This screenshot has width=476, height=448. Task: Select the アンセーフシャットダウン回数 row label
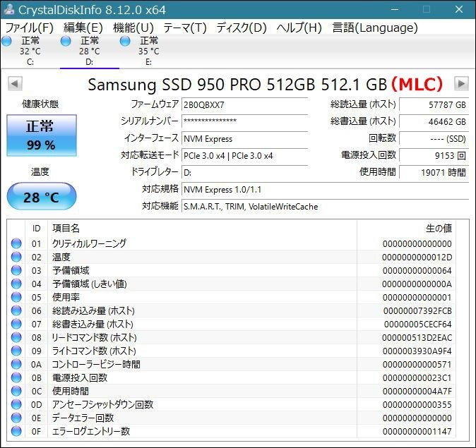(x=102, y=404)
